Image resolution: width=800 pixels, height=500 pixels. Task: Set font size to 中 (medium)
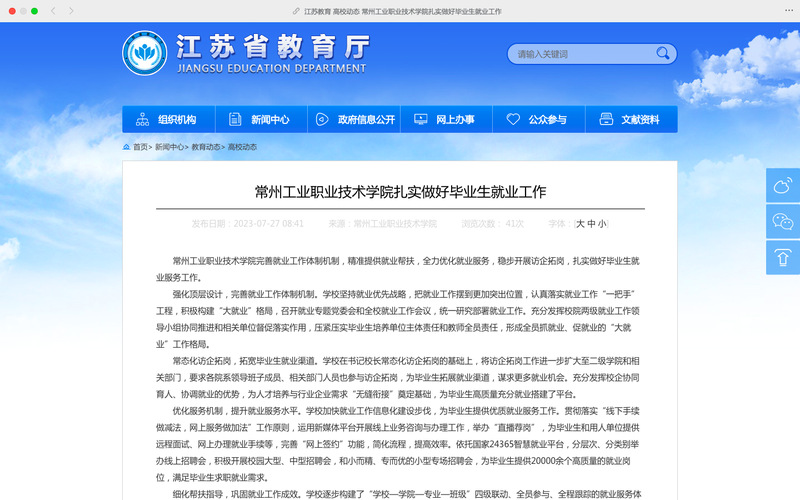click(x=591, y=224)
